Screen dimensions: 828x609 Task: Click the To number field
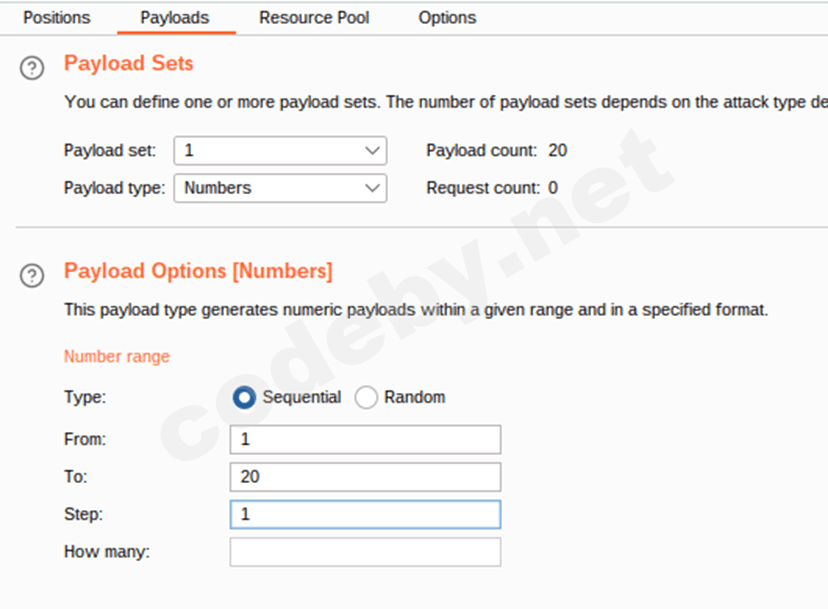coord(365,477)
